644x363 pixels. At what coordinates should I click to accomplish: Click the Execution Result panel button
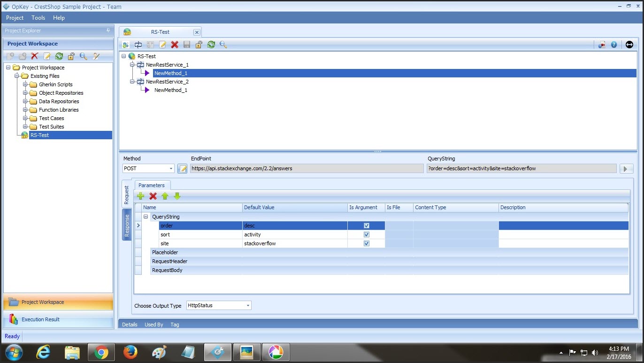[x=58, y=319]
